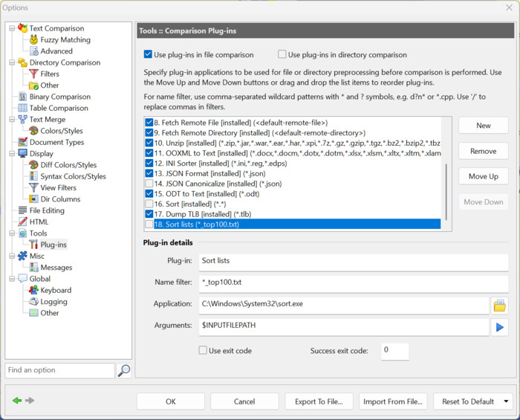
Task: Click the Display monitor icon
Action: (x=22, y=153)
